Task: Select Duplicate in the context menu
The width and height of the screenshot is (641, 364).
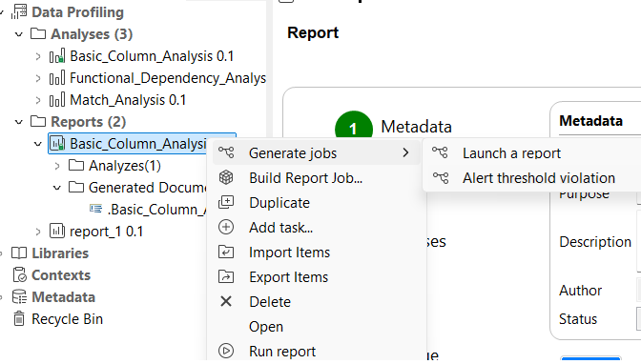Action: pyautogui.click(x=317, y=203)
